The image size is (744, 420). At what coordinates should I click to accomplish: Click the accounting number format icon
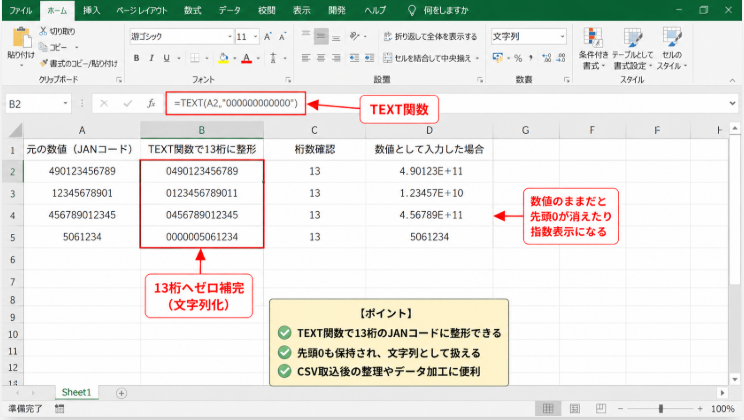point(498,58)
